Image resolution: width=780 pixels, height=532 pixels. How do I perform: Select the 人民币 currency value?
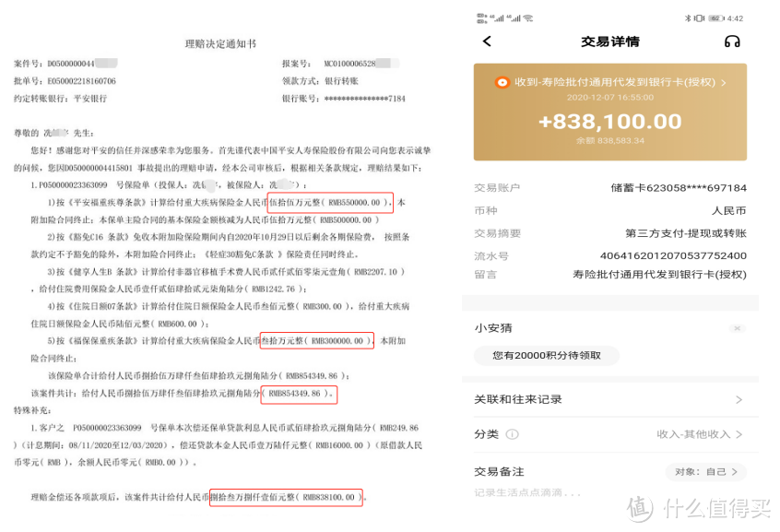coord(728,211)
